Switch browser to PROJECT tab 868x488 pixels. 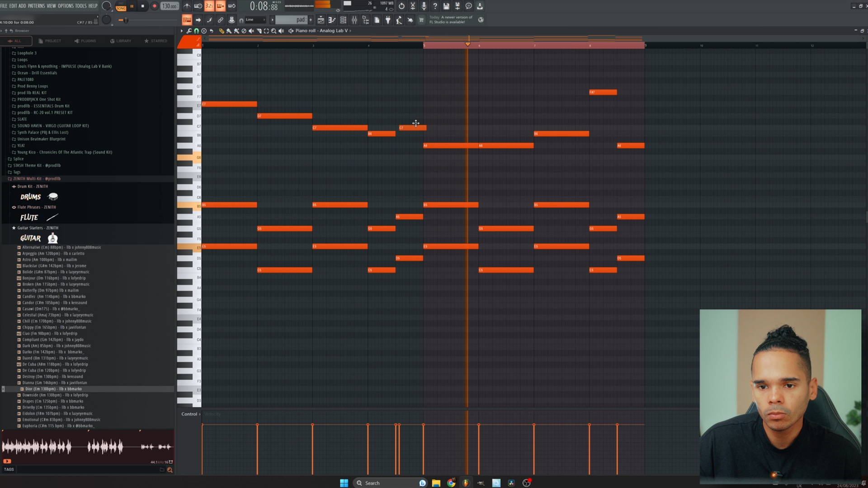[50, 41]
